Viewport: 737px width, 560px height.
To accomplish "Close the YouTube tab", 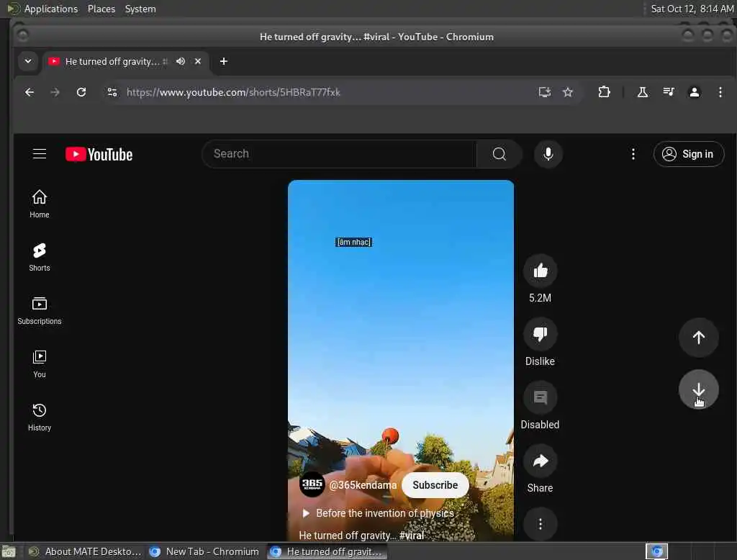I will coord(198,61).
